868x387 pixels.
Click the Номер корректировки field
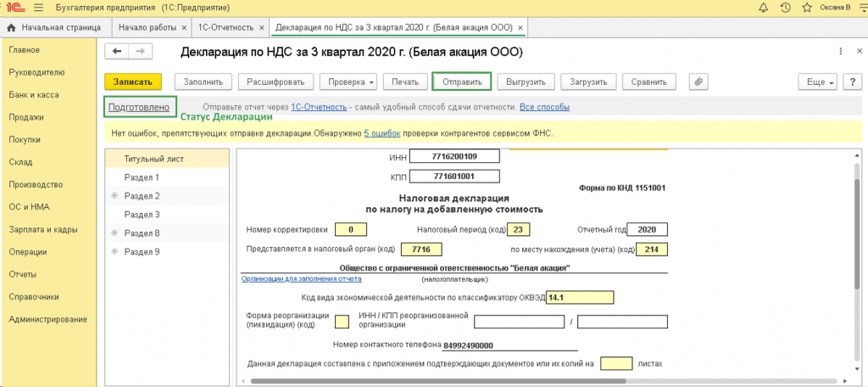tap(350, 229)
